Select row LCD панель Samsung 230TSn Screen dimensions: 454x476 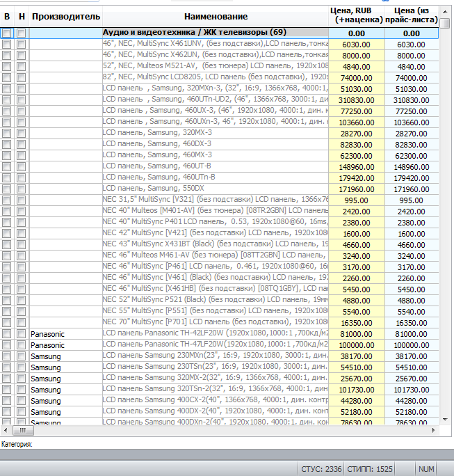pos(219,367)
